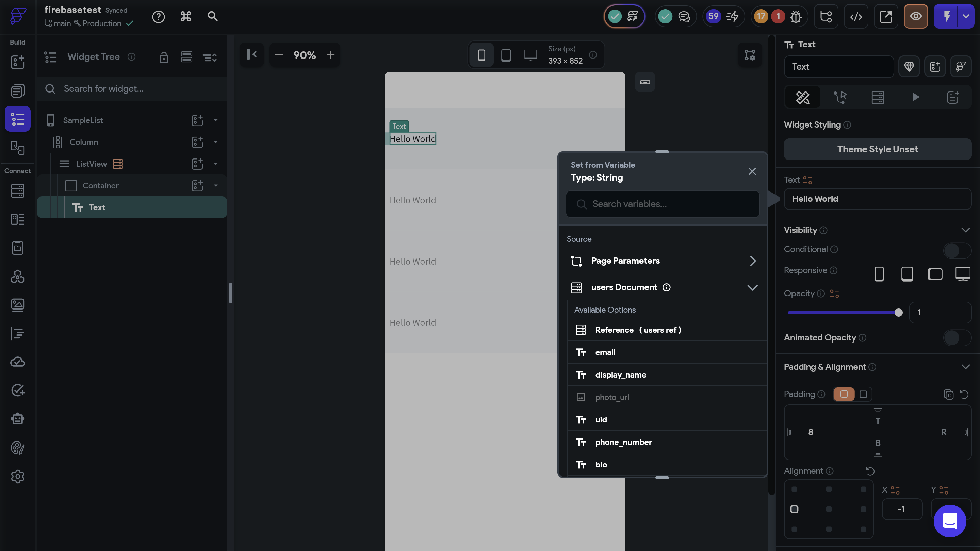980x551 pixels.
Task: Enable Conditional visibility toggle
Action: click(x=957, y=250)
